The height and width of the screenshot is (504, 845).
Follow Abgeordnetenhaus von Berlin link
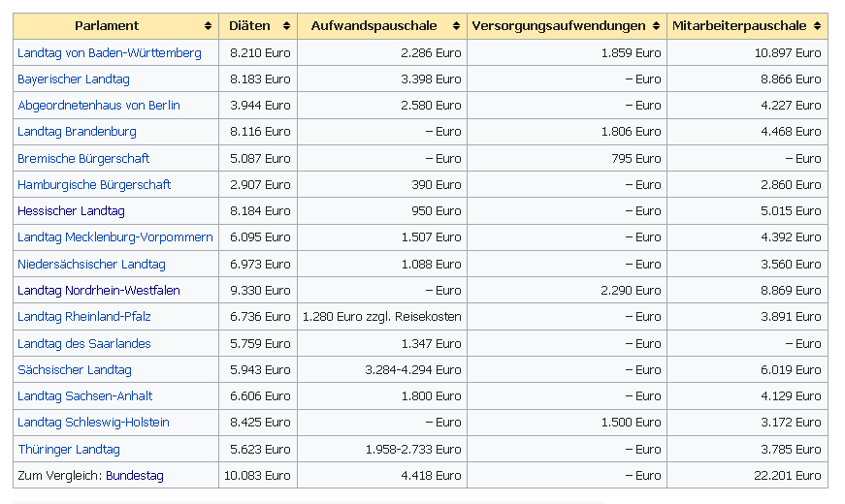point(99,105)
